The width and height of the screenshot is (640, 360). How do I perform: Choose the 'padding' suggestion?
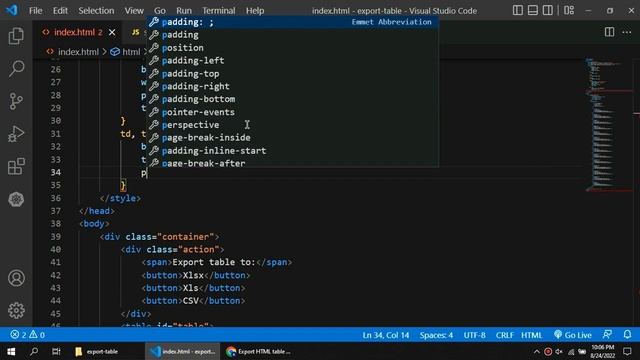click(292, 35)
